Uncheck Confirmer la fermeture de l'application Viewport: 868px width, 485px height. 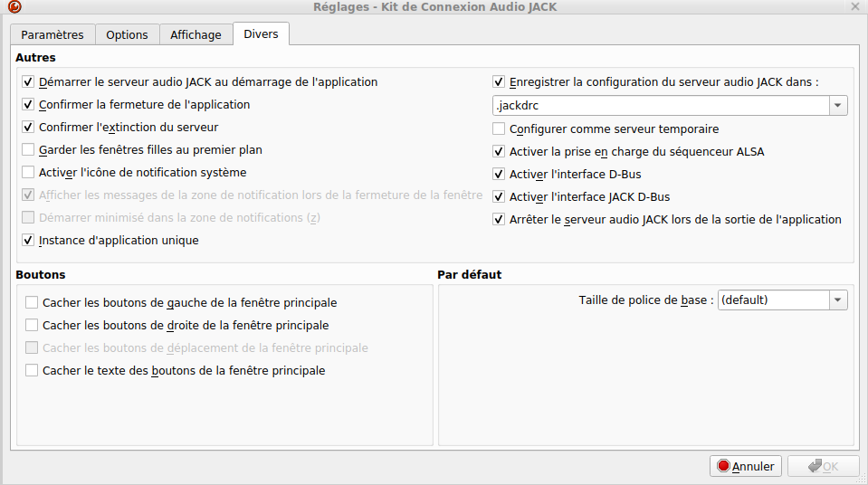29,105
